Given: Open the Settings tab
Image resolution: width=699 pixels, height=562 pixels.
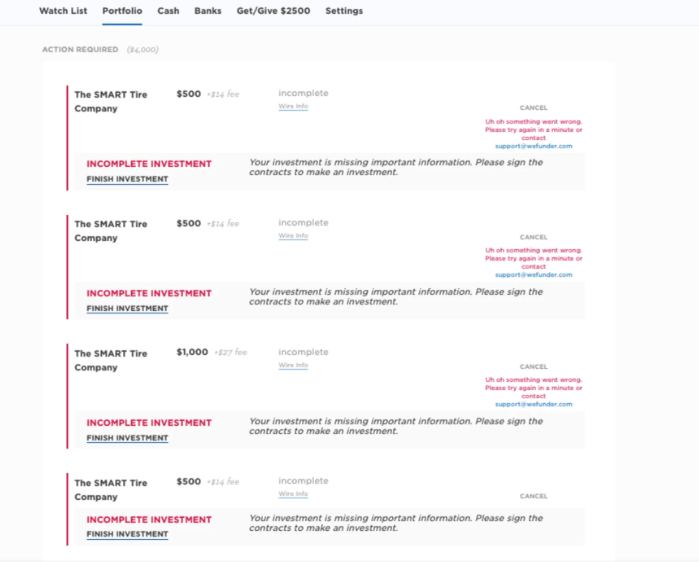Looking at the screenshot, I should [344, 11].
